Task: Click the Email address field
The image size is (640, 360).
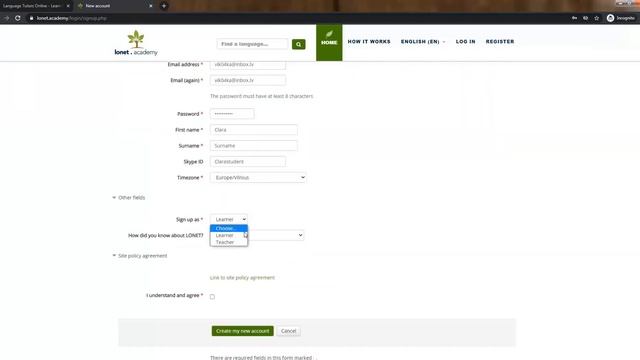Action: pyautogui.click(x=248, y=64)
